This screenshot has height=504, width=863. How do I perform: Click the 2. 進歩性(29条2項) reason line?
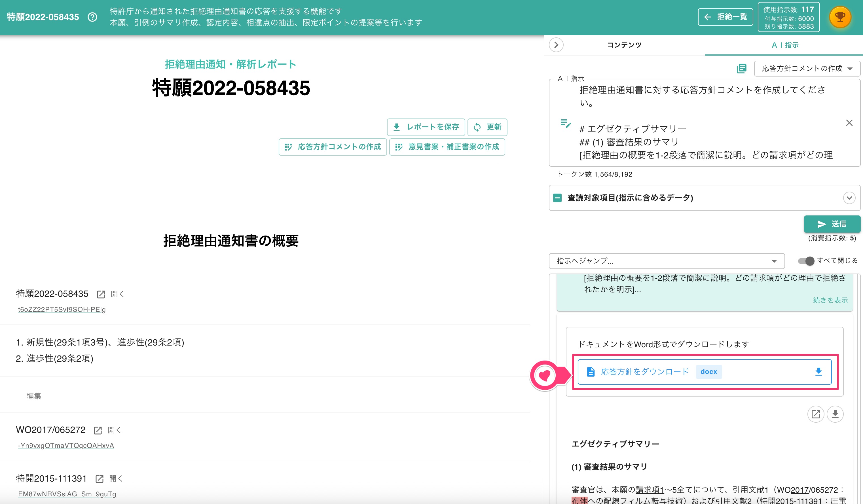point(54,359)
